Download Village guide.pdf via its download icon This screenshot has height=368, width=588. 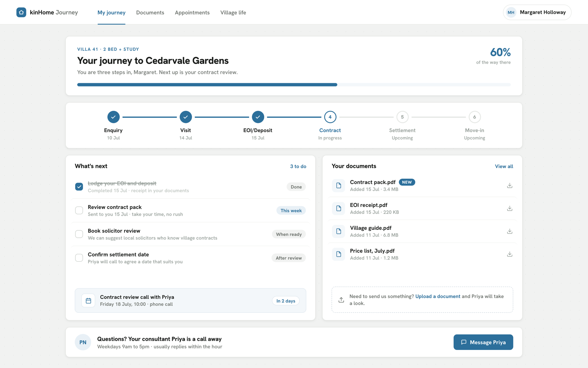point(509,231)
